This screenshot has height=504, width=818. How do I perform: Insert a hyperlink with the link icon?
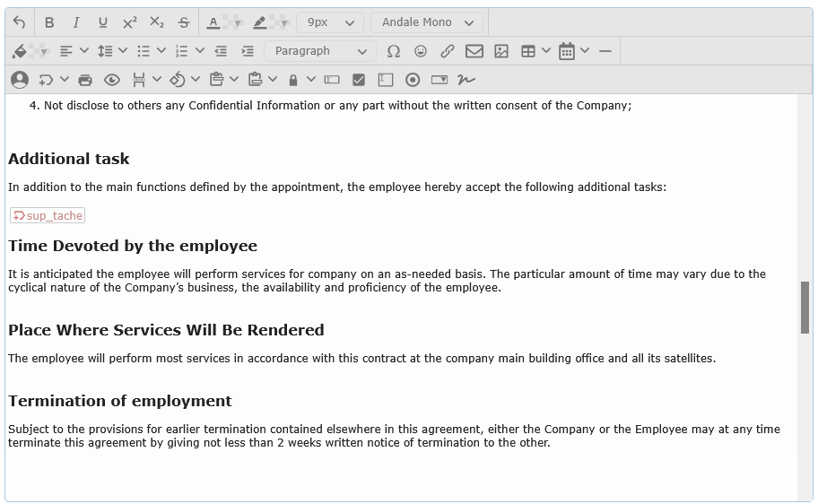click(x=448, y=51)
